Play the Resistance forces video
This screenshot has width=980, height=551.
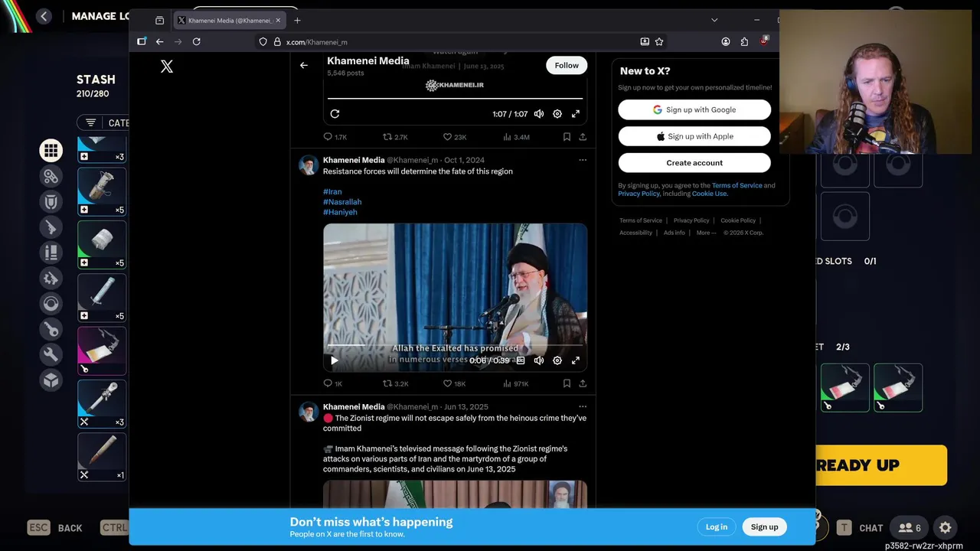tap(335, 360)
